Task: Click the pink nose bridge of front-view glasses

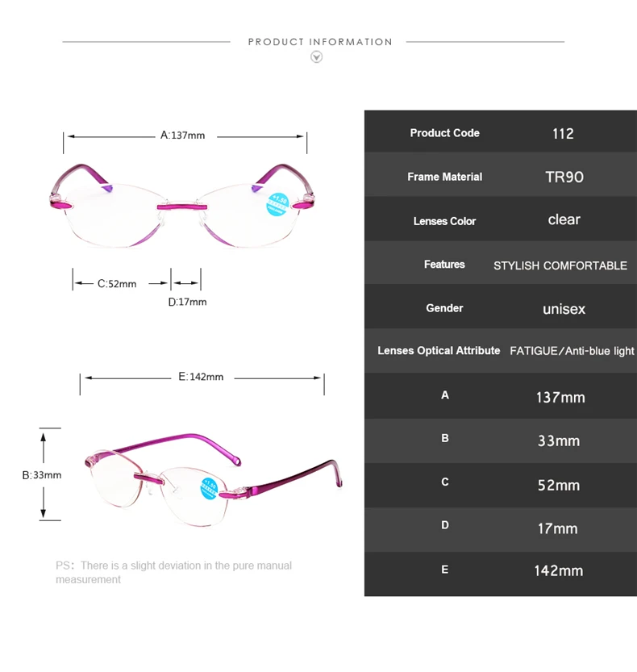Action: click(182, 207)
